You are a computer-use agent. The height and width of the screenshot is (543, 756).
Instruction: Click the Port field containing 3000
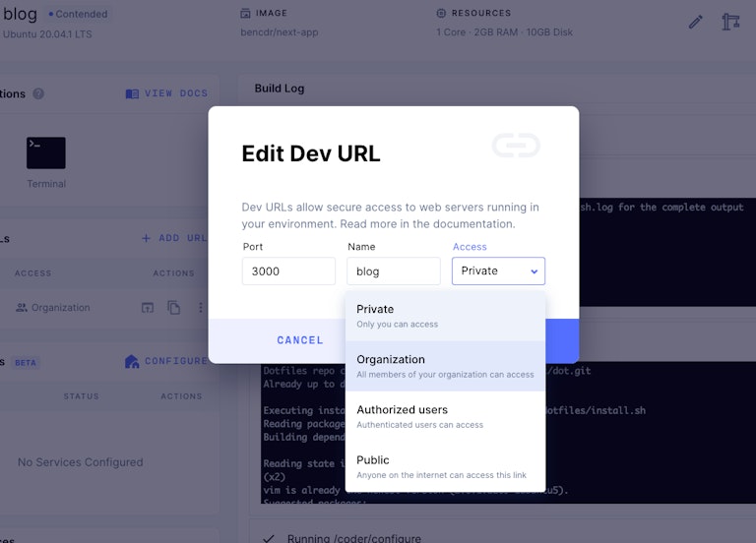tap(288, 271)
